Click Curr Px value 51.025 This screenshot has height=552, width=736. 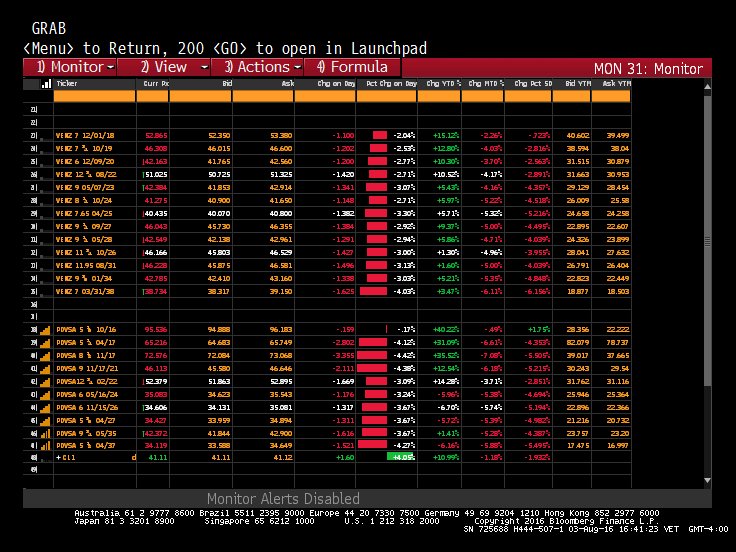pos(156,175)
